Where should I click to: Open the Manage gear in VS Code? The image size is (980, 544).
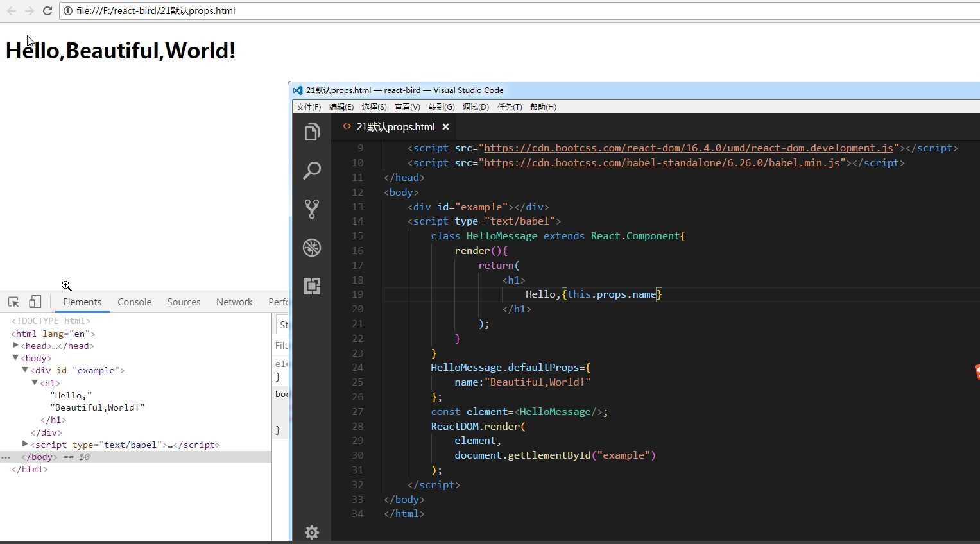(x=312, y=532)
